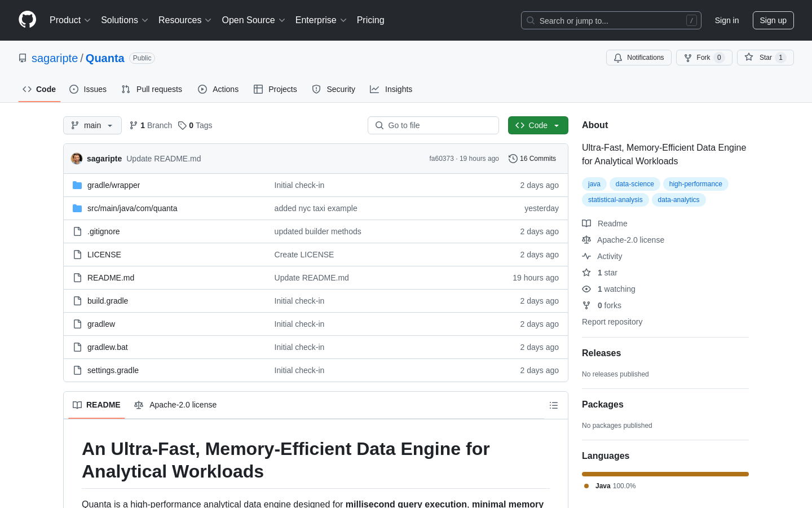Click the src/main/java/com/quanta folder icon
The image size is (812, 508).
(77, 208)
